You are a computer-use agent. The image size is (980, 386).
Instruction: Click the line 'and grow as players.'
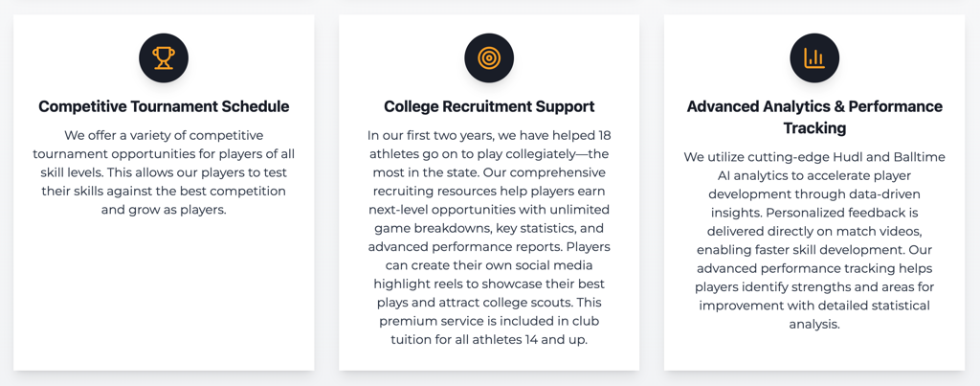click(164, 210)
